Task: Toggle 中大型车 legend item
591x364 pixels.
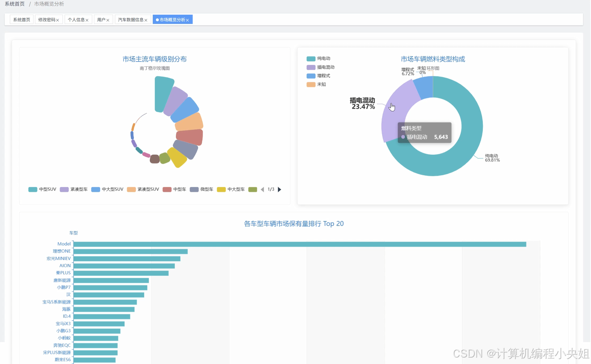Action: pos(231,189)
